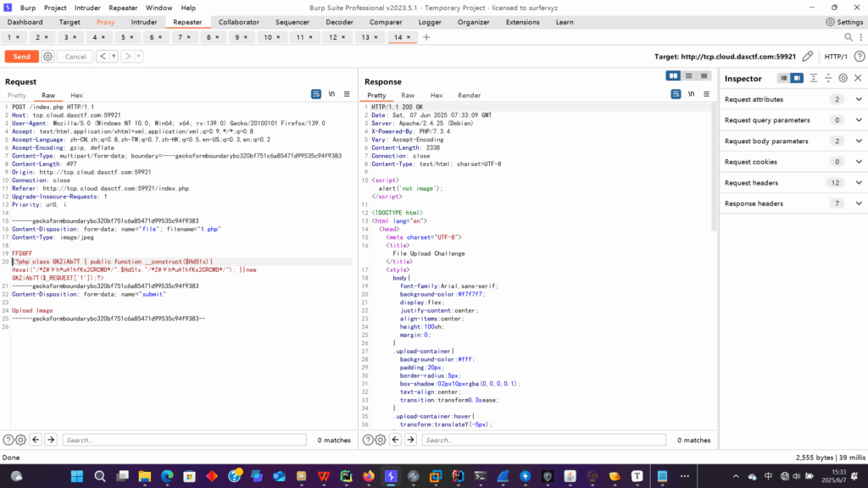Viewport: 868px width, 488px height.
Task: Open Repeater help question mark icon
Action: coord(860,57)
